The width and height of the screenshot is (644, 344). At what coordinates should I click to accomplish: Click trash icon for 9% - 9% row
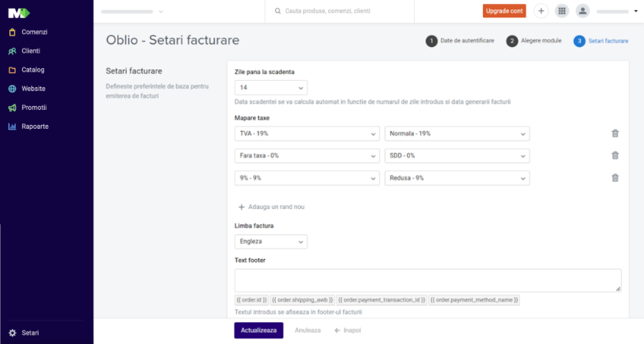[615, 178]
